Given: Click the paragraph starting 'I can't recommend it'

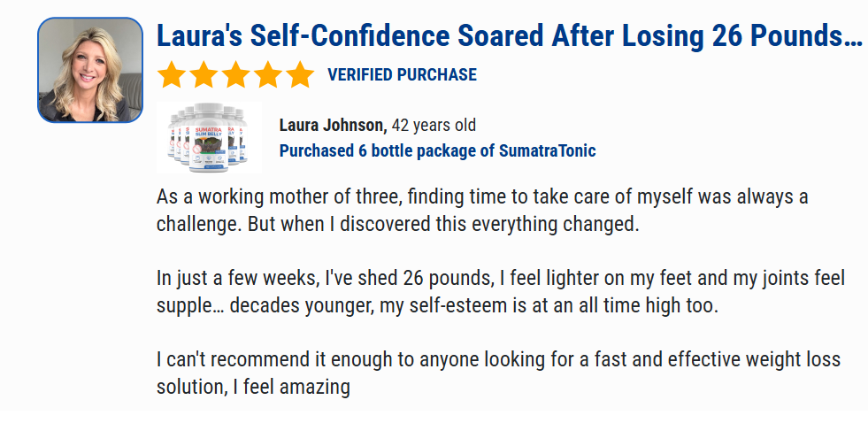Looking at the screenshot, I should coord(499,373).
